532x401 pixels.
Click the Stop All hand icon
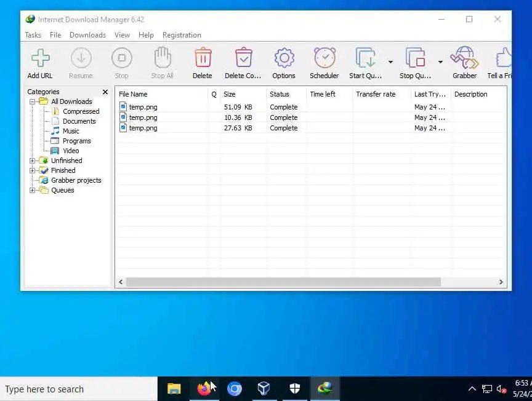162,58
